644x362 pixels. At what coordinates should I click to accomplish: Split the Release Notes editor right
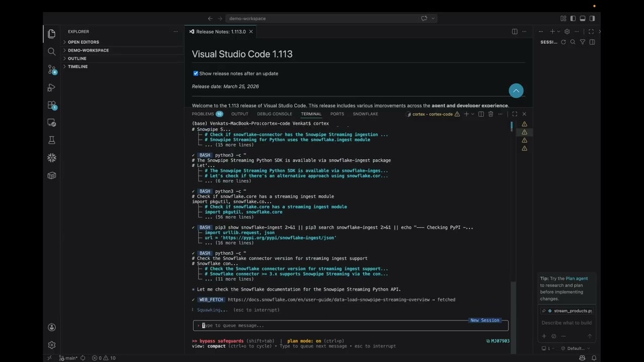click(x=515, y=32)
